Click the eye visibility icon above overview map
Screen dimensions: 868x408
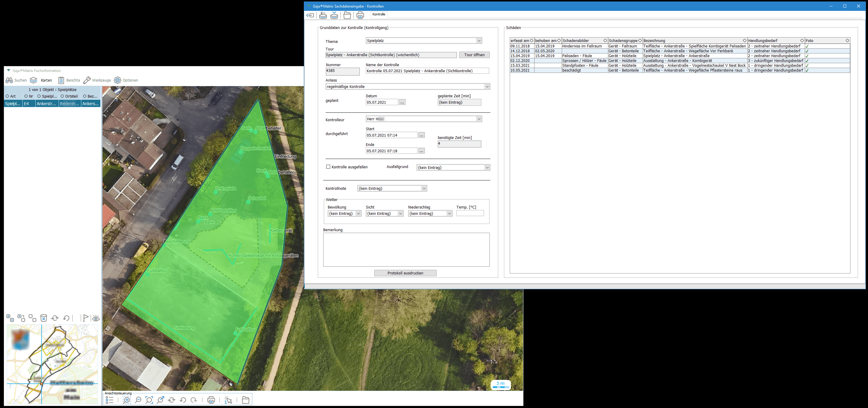point(96,318)
